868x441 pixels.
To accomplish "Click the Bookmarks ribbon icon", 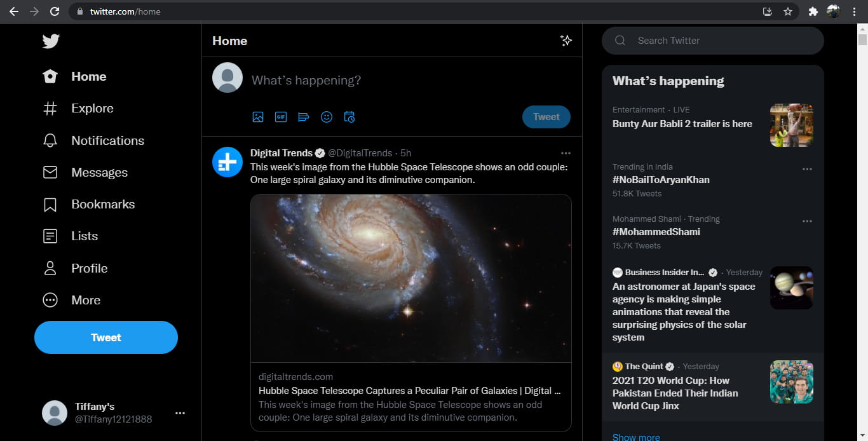I will click(x=50, y=205).
